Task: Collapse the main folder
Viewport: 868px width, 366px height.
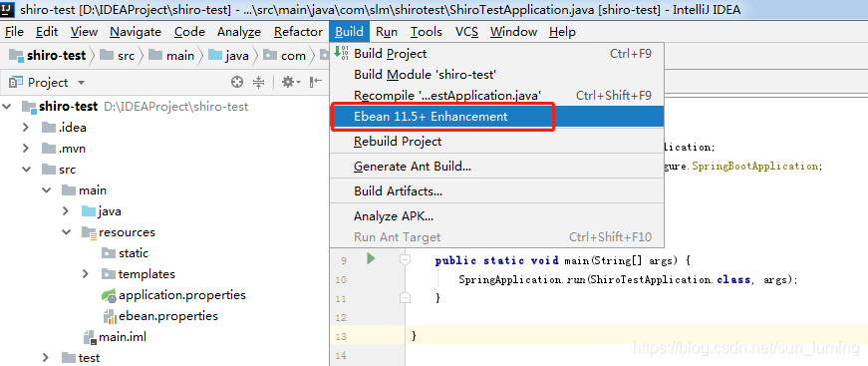Action: [46, 190]
